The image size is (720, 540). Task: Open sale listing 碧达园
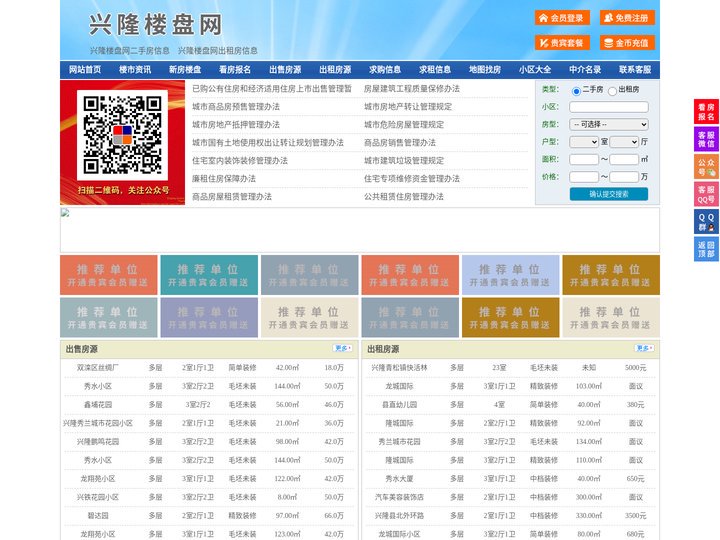click(x=98, y=516)
